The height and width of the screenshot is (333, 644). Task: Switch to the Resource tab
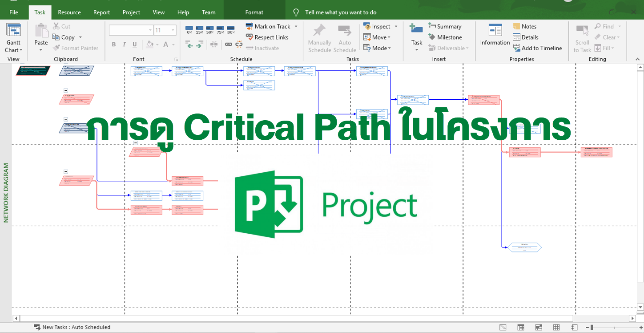pyautogui.click(x=69, y=12)
